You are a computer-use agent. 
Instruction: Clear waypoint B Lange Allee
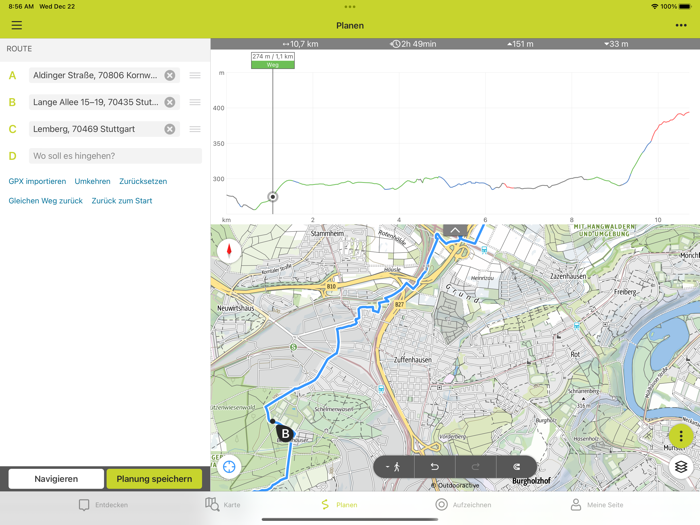(x=170, y=102)
